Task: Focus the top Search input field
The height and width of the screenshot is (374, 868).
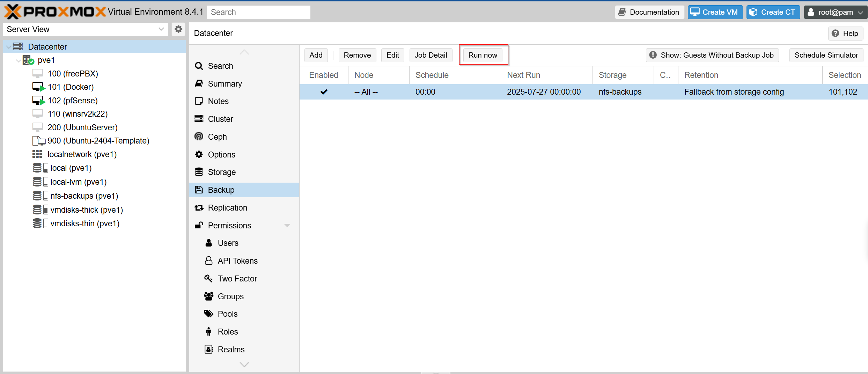Action: point(259,12)
